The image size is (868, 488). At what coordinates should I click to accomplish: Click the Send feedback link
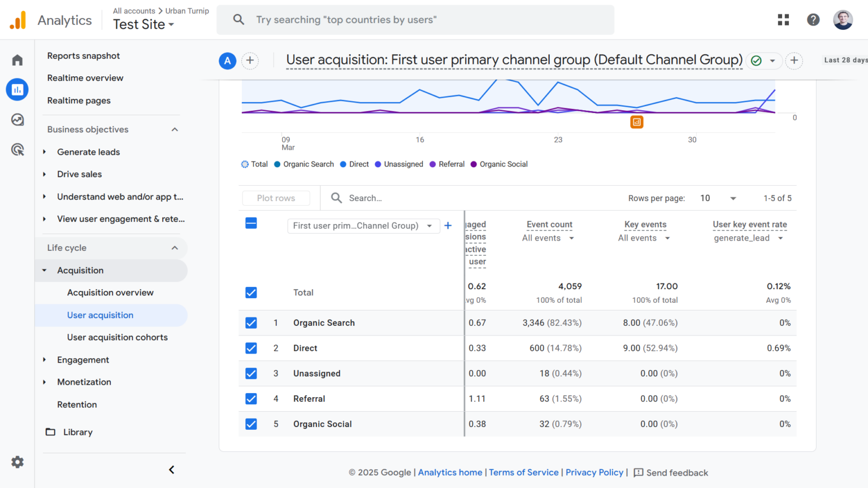tap(677, 473)
